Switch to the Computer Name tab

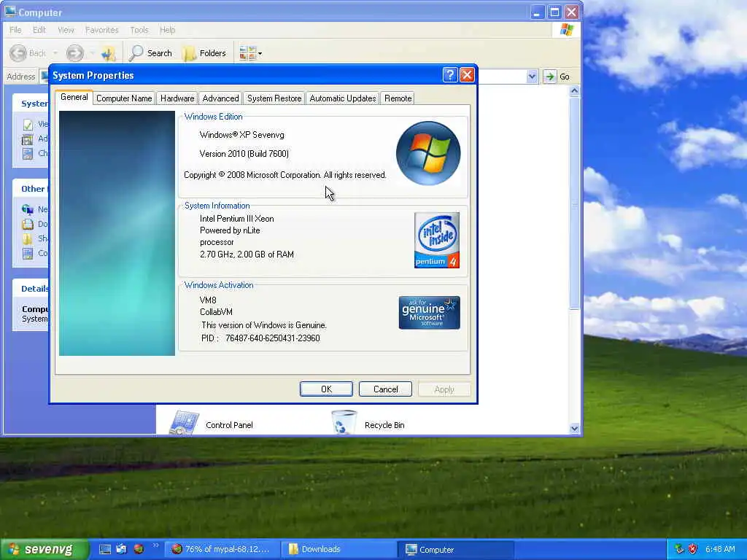pos(124,98)
